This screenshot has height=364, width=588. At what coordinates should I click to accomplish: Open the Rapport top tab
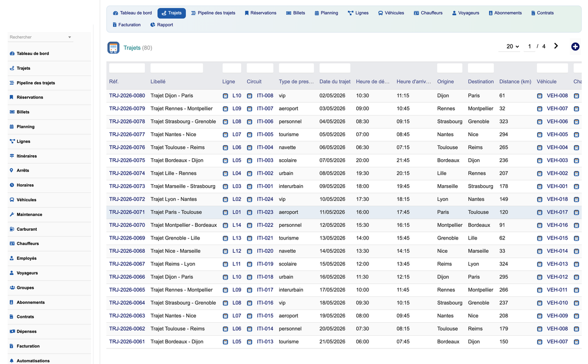(162, 24)
